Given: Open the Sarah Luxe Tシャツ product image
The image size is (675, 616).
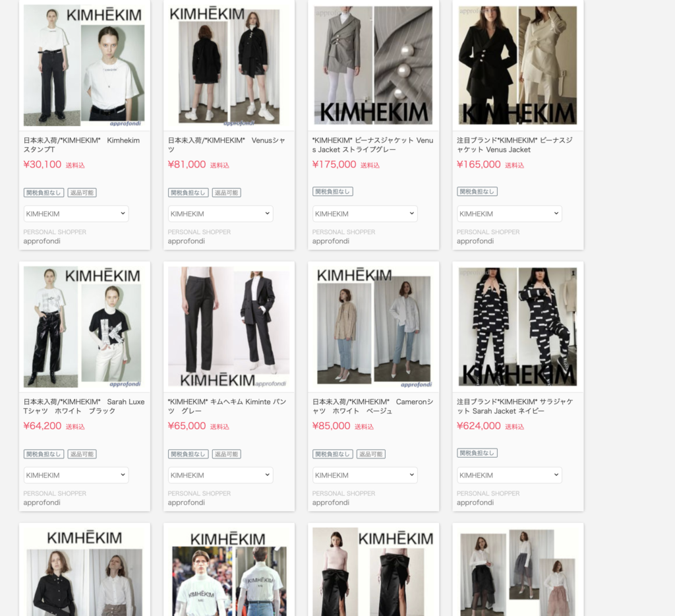Looking at the screenshot, I should pos(84,327).
